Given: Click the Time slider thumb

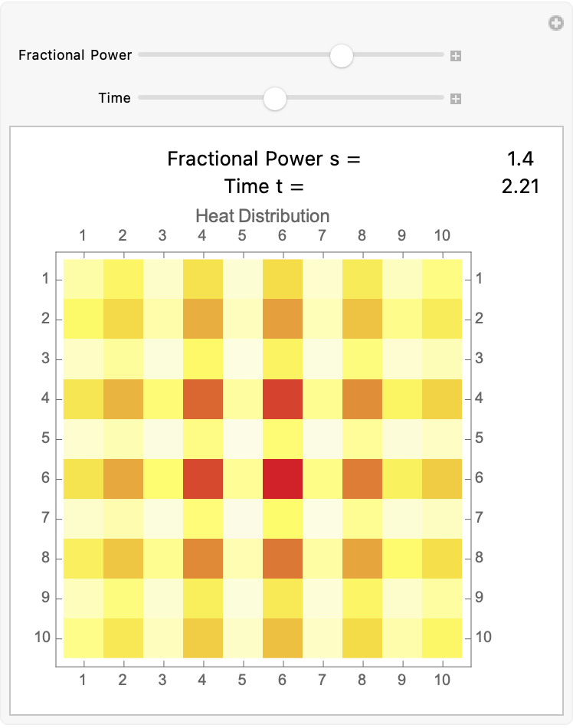Looking at the screenshot, I should pyautogui.click(x=275, y=98).
